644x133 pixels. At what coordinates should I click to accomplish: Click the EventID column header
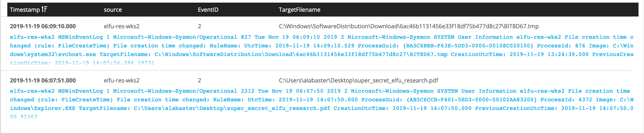pyautogui.click(x=208, y=10)
